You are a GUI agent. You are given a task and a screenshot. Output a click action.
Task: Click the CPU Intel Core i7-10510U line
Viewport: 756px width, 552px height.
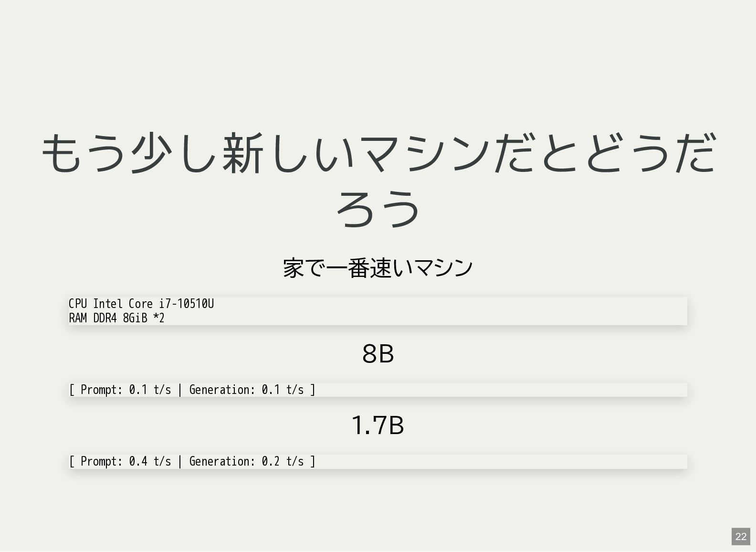click(141, 304)
